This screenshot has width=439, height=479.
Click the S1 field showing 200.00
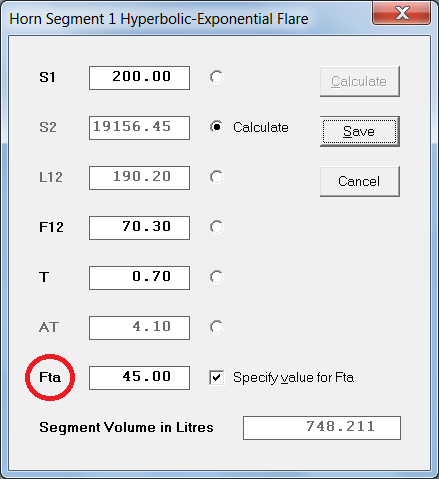tap(139, 78)
